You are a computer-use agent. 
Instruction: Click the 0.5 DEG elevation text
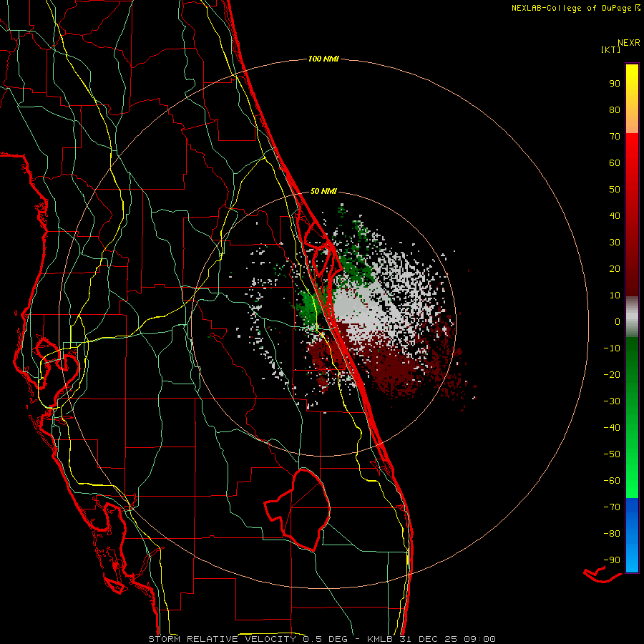pyautogui.click(x=326, y=639)
